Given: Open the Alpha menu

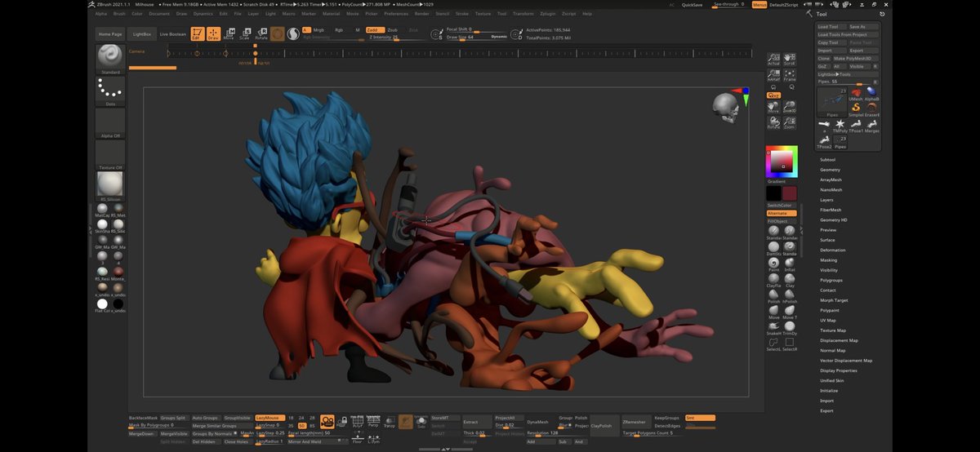Looking at the screenshot, I should click(100, 14).
